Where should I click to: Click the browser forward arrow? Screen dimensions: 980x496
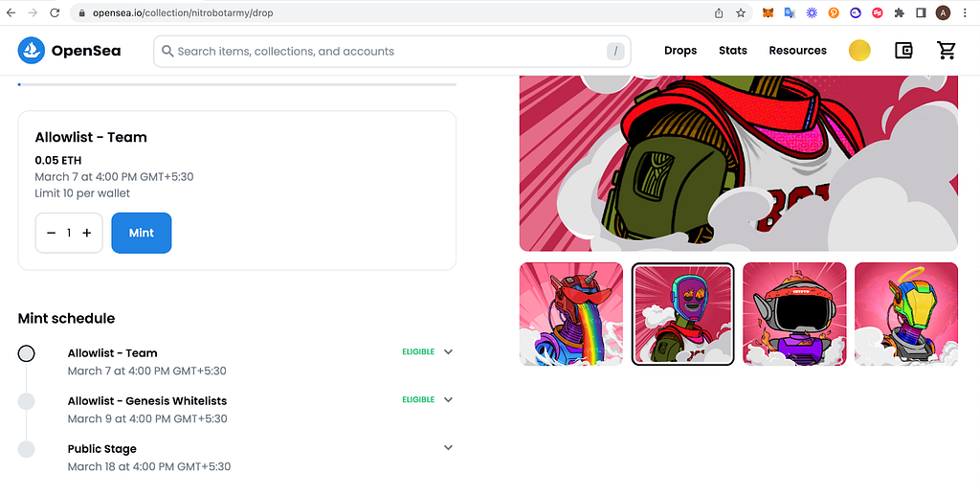point(33,12)
